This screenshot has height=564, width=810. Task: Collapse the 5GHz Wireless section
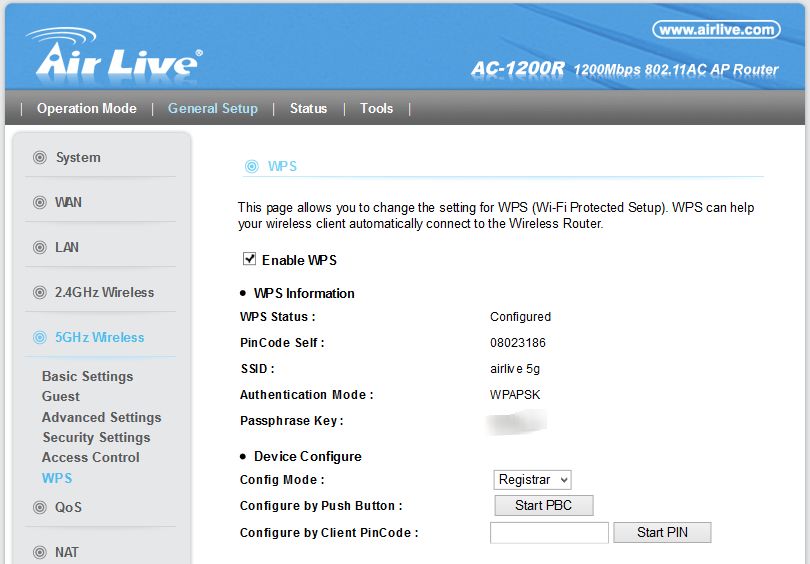(x=100, y=338)
